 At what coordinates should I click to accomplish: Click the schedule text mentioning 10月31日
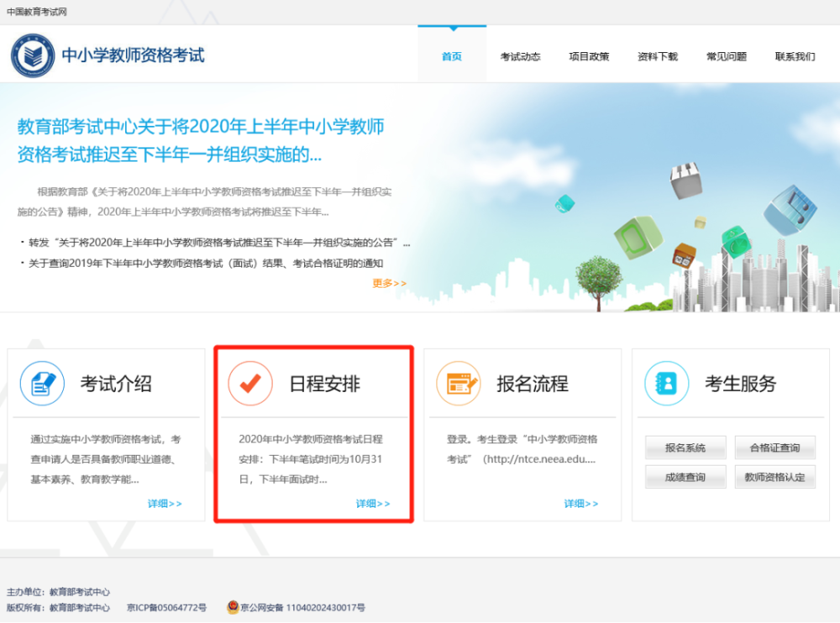tap(311, 459)
